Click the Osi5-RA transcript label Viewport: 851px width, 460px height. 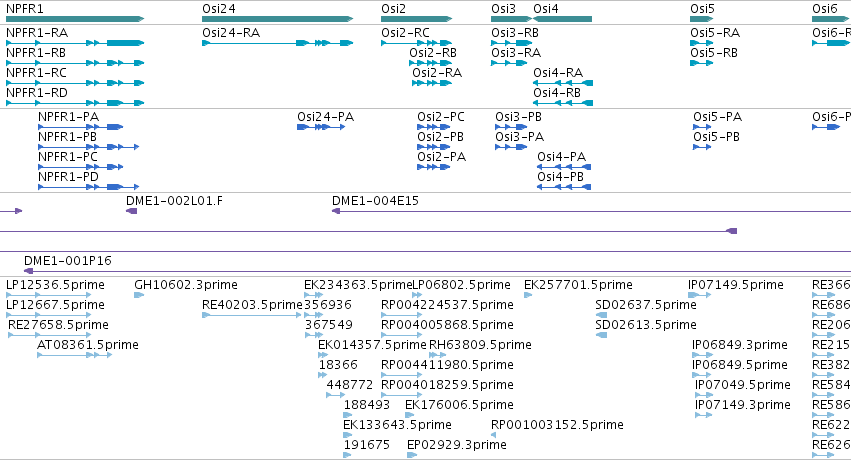coord(715,33)
